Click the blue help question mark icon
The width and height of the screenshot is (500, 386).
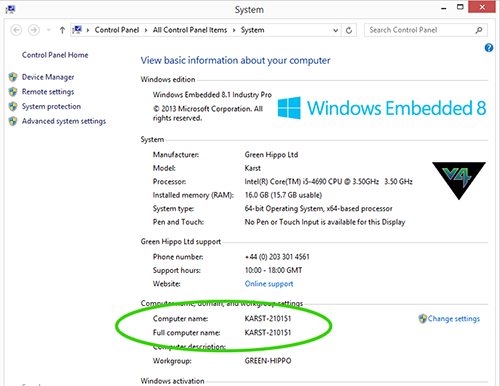pos(489,48)
